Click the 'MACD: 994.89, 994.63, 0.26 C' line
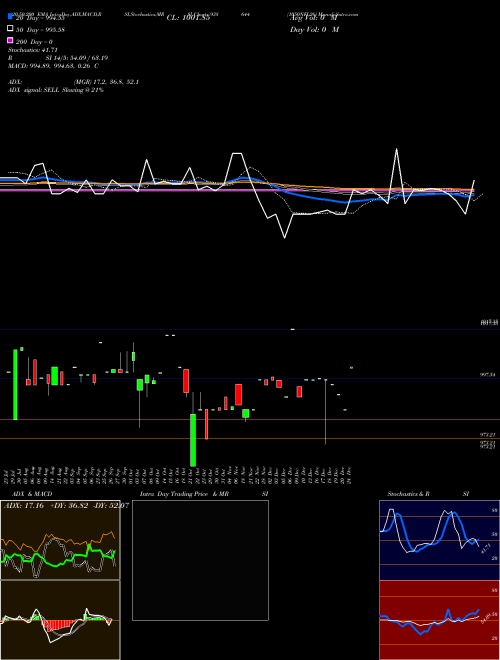 point(53,66)
